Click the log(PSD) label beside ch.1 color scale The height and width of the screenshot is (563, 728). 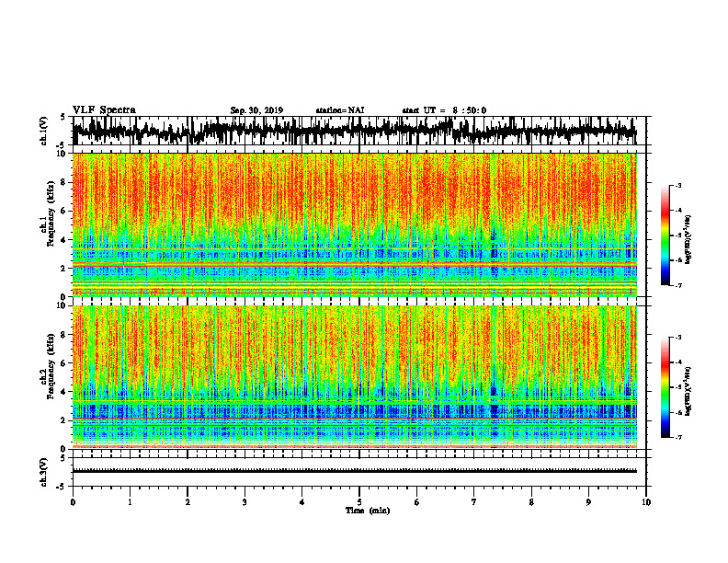coord(688,239)
